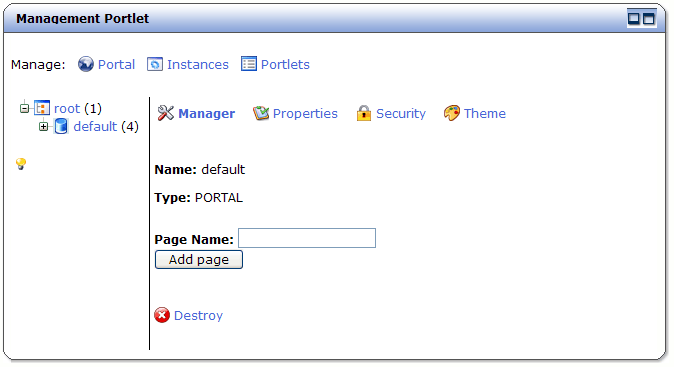This screenshot has height=367, width=674.
Task: Open the Properties tab
Action: [x=305, y=113]
